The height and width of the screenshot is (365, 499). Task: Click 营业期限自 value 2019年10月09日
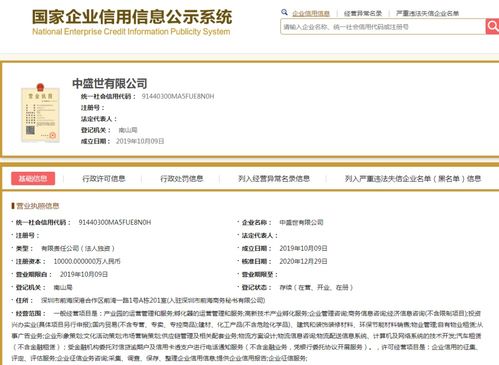(84, 274)
